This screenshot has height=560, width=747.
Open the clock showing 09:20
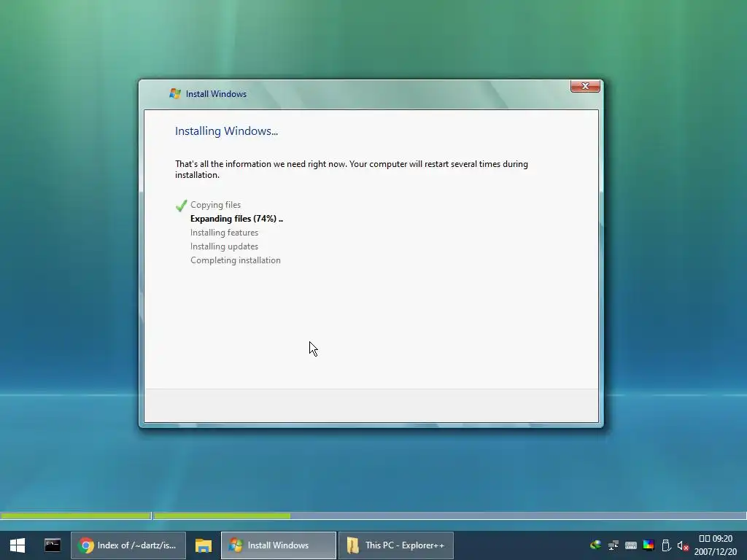click(x=715, y=545)
